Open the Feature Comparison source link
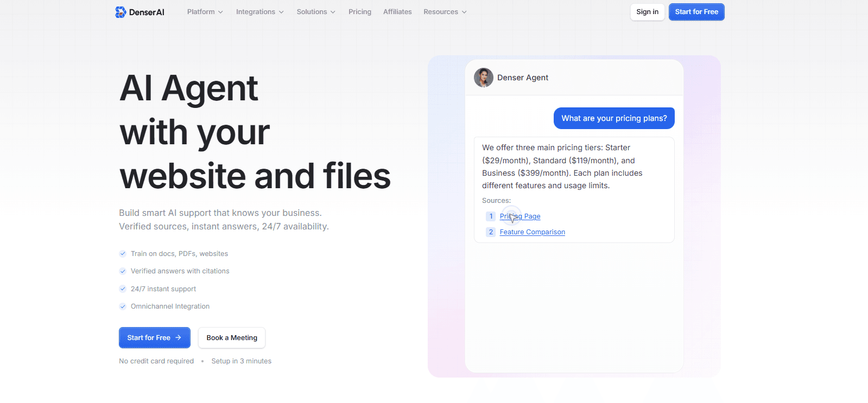Viewport: 868px width, 403px height. 532,232
